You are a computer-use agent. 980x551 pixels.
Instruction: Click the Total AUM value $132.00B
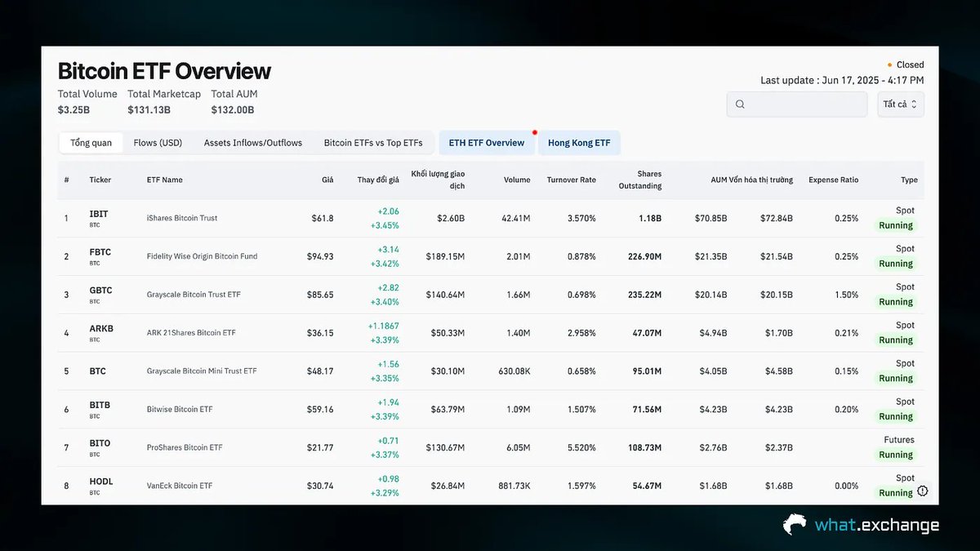click(x=233, y=109)
